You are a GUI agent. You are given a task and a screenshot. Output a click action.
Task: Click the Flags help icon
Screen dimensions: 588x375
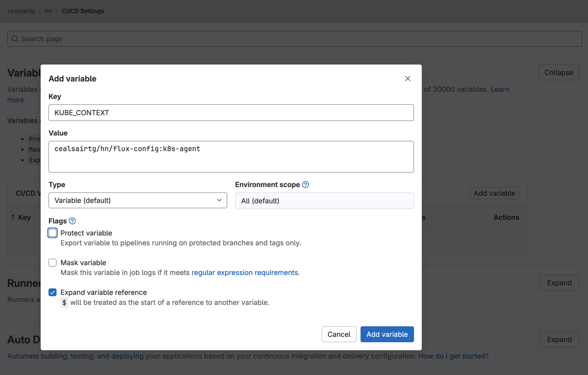tap(72, 221)
